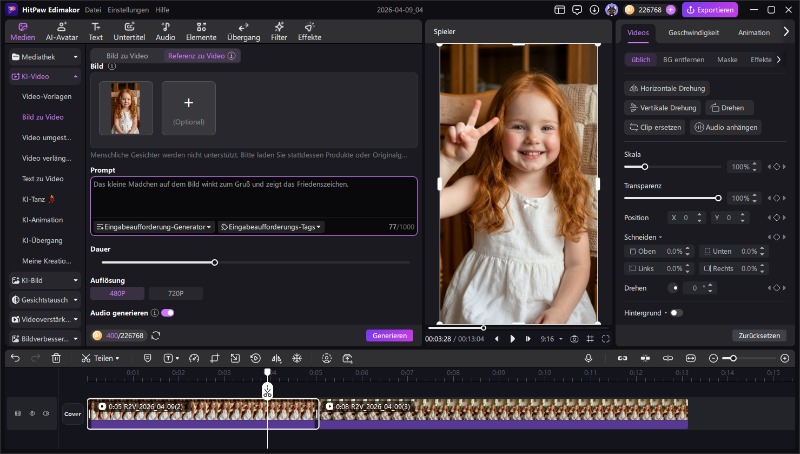
Task: Open the AI-Avatar panel
Action: pyautogui.click(x=60, y=30)
